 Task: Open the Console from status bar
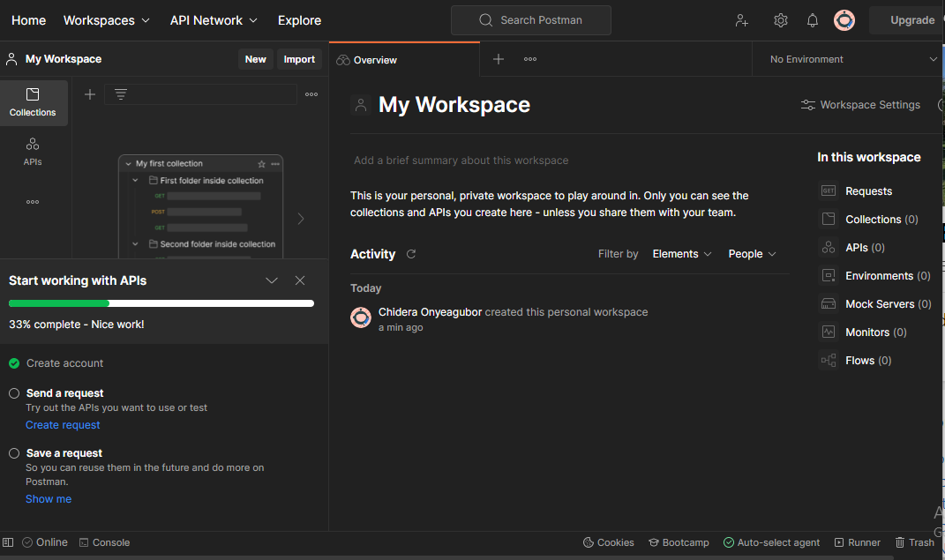pos(104,542)
